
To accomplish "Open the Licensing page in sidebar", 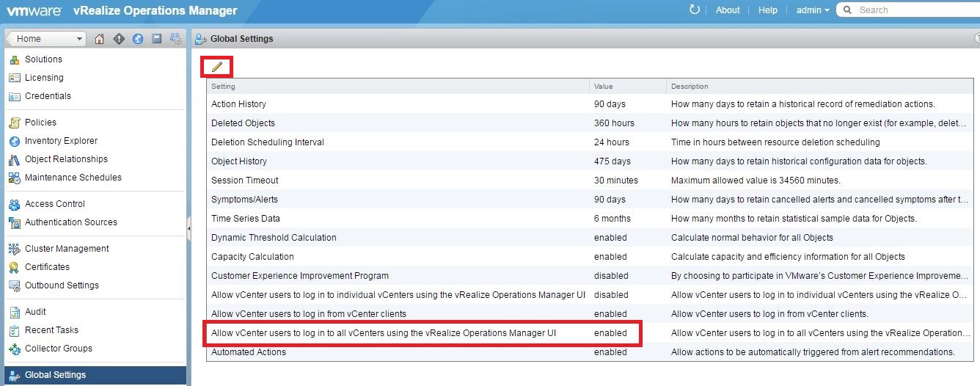I will click(44, 78).
